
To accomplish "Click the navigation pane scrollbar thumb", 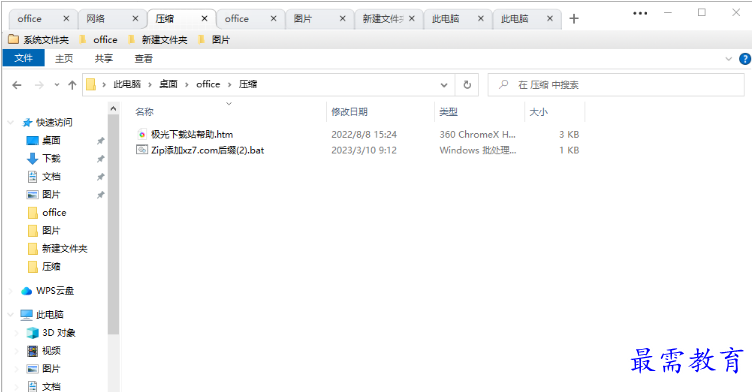I will pyautogui.click(x=113, y=224).
